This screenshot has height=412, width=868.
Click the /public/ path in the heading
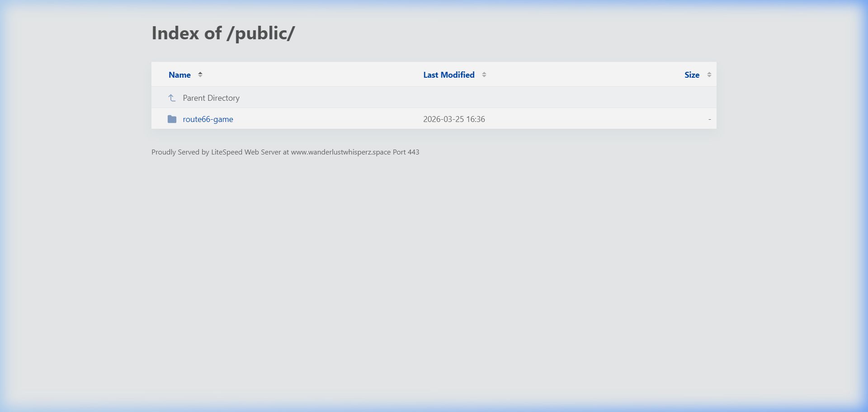tap(261, 33)
